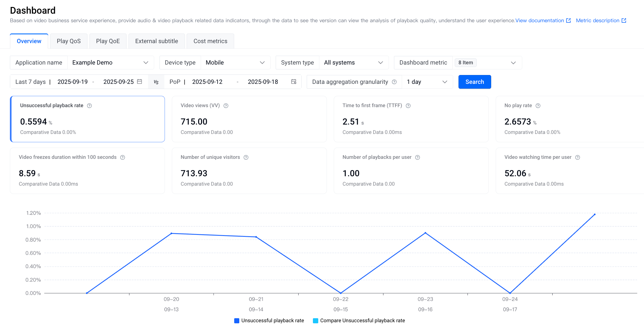Click calendar icon after 2025-09-25 date
The width and height of the screenshot is (644, 330).
click(x=139, y=82)
